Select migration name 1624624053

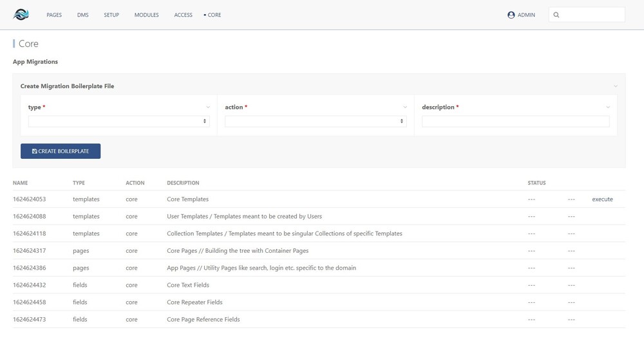pyautogui.click(x=29, y=199)
